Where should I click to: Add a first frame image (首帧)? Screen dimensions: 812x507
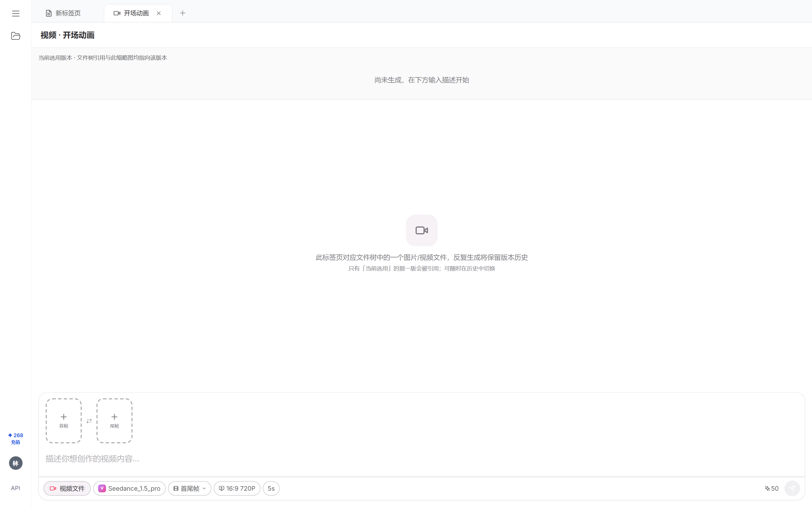click(x=64, y=421)
